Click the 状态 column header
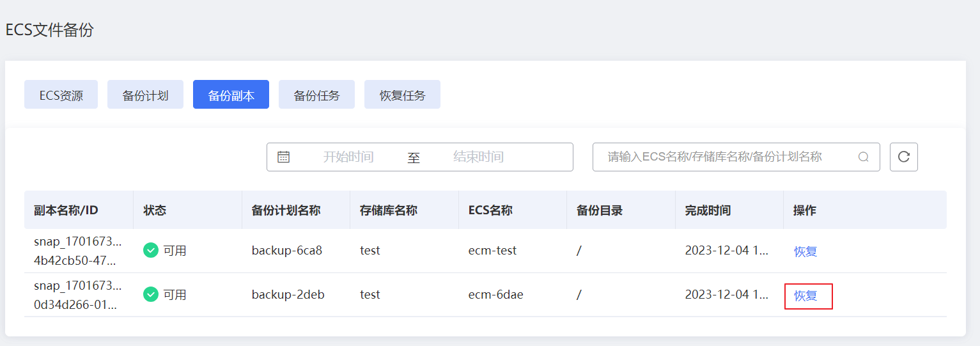980x346 pixels. point(155,210)
